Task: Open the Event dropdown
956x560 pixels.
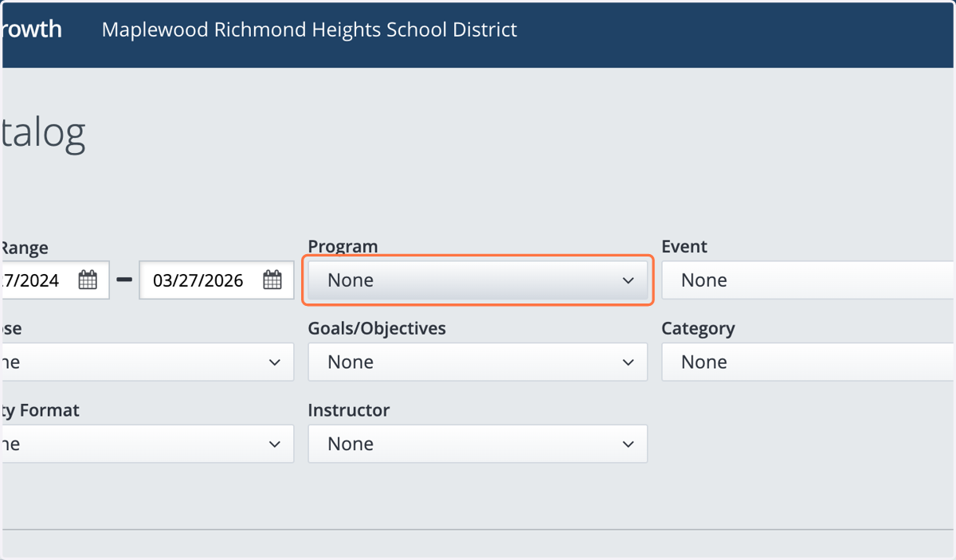Action: pyautogui.click(x=808, y=280)
